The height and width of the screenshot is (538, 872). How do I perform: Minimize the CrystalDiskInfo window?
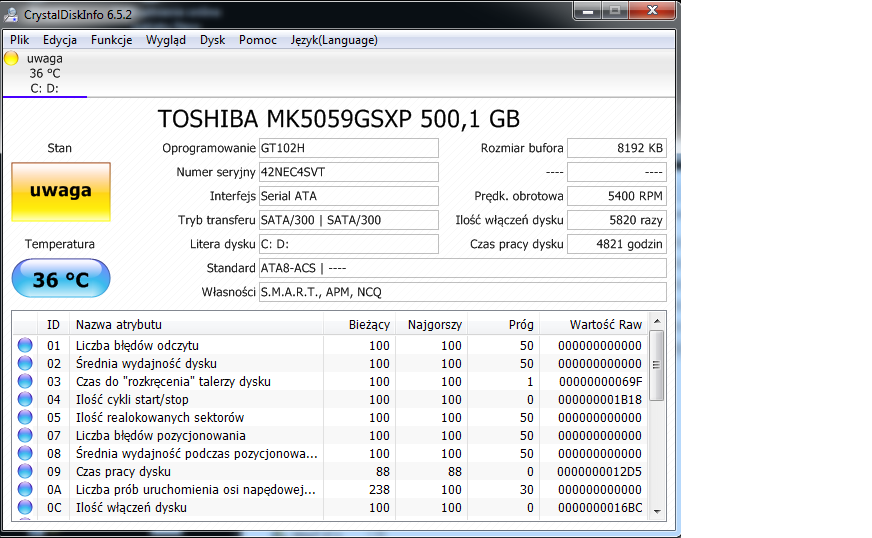pos(588,11)
